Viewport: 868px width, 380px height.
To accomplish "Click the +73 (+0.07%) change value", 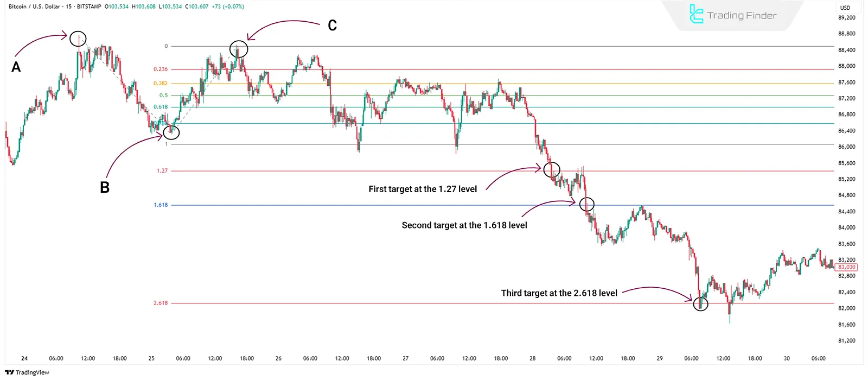I will 228,7.
